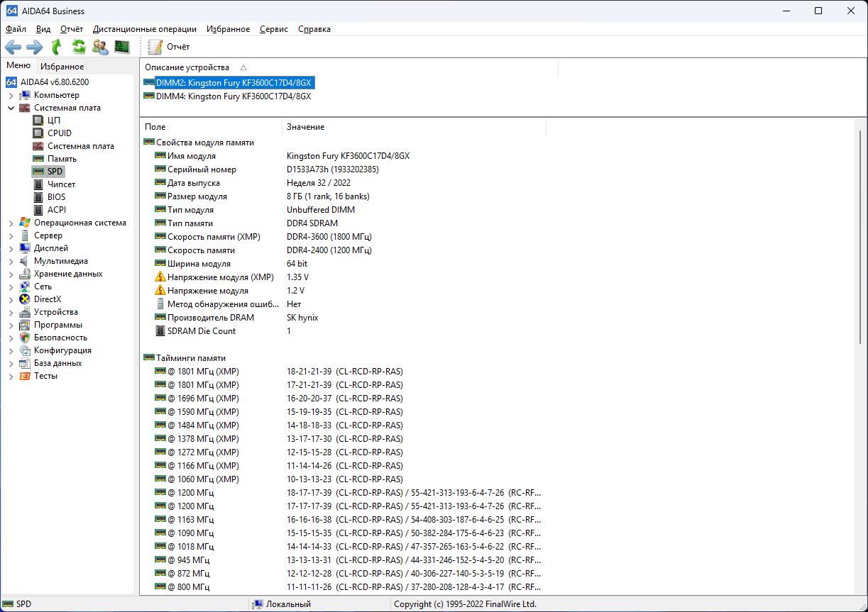Viewport: 868px width, 612px height.
Task: Expand the DirectX tree node
Action: click(11, 299)
